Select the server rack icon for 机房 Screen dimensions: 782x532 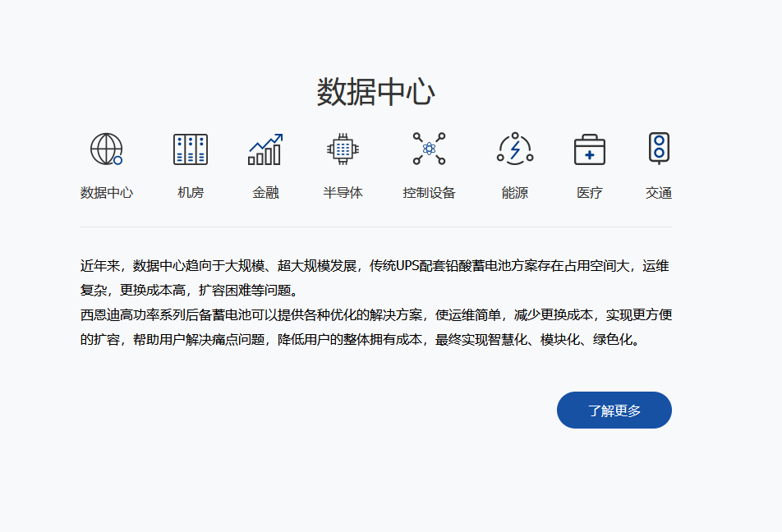[191, 149]
